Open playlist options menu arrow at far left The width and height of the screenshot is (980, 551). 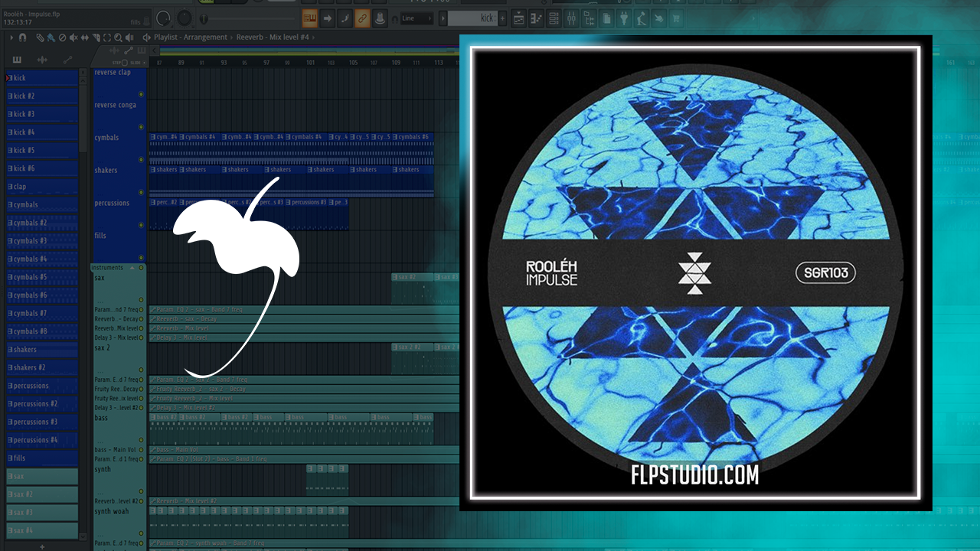(x=11, y=37)
